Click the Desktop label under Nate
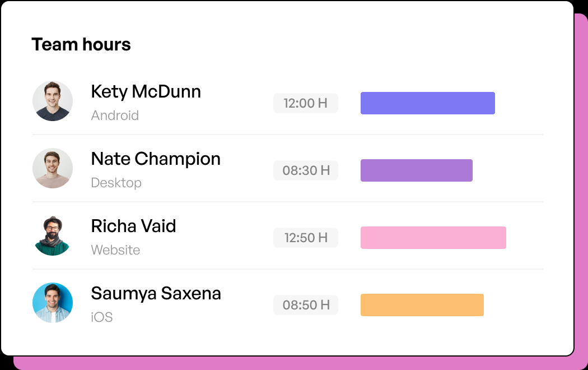This screenshot has width=588, height=370. click(x=116, y=183)
